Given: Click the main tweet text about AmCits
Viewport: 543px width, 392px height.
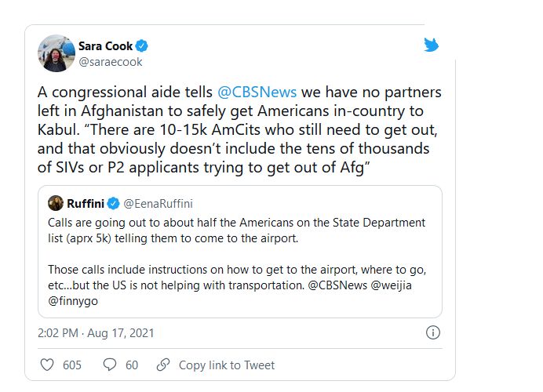Looking at the screenshot, I should click(x=239, y=129).
